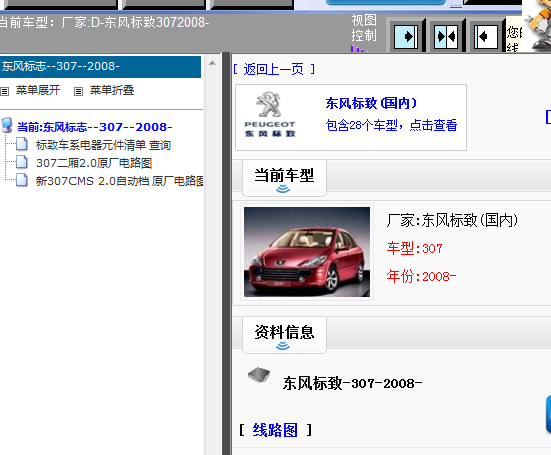Click the view control split-center arrows button

[x=446, y=37]
